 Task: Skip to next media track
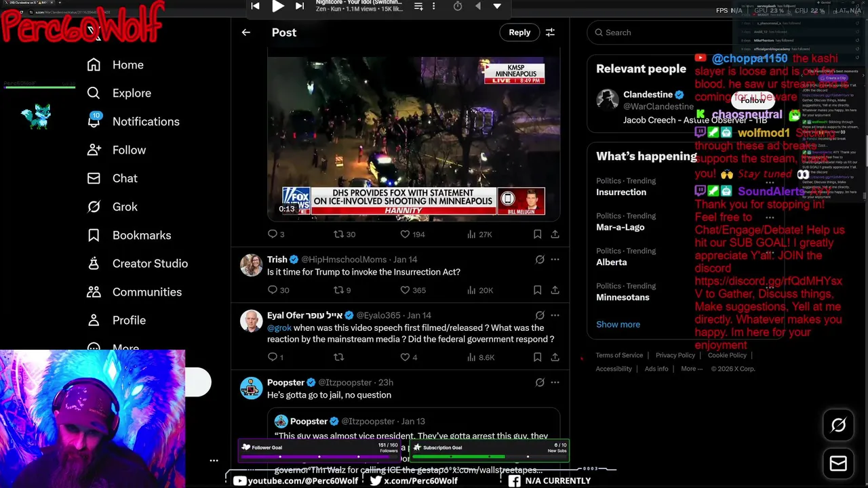point(300,6)
